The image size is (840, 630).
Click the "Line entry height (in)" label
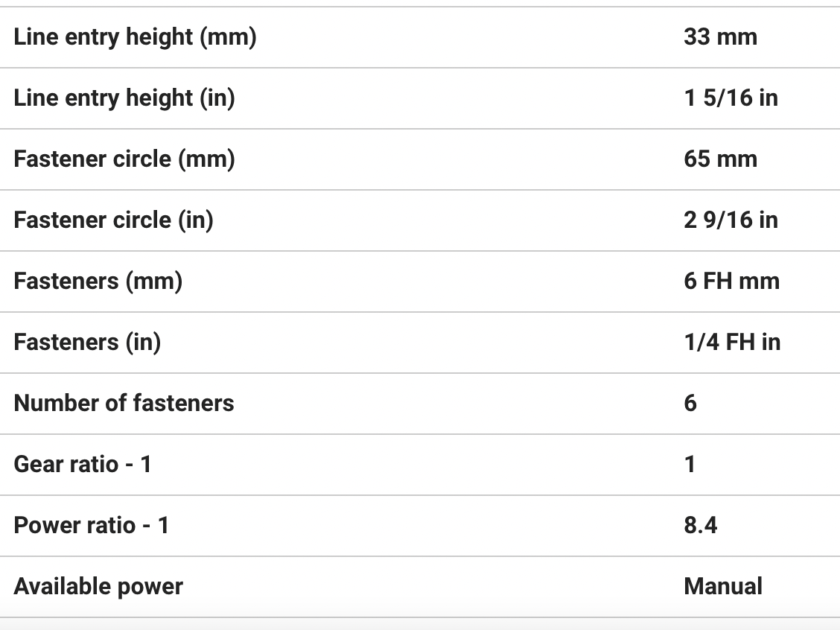click(124, 98)
